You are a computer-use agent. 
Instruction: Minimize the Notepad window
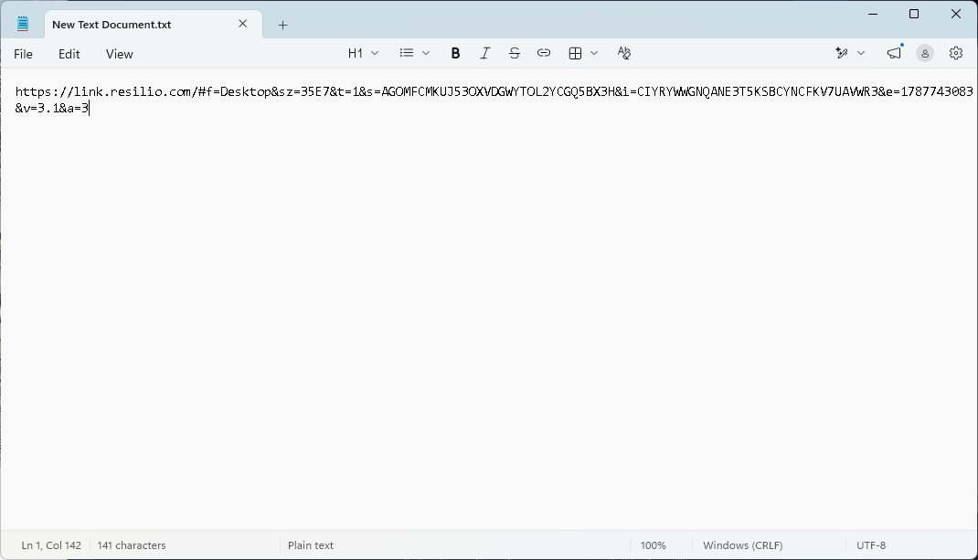pos(873,14)
